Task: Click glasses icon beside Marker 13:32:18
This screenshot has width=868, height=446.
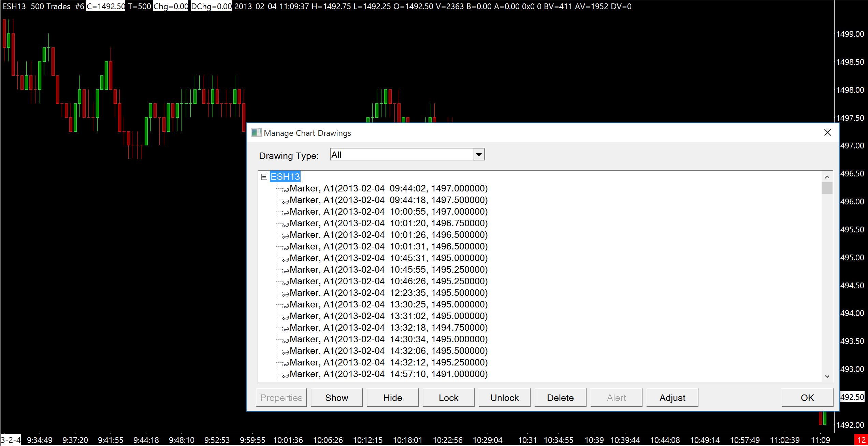Action: coord(285,329)
